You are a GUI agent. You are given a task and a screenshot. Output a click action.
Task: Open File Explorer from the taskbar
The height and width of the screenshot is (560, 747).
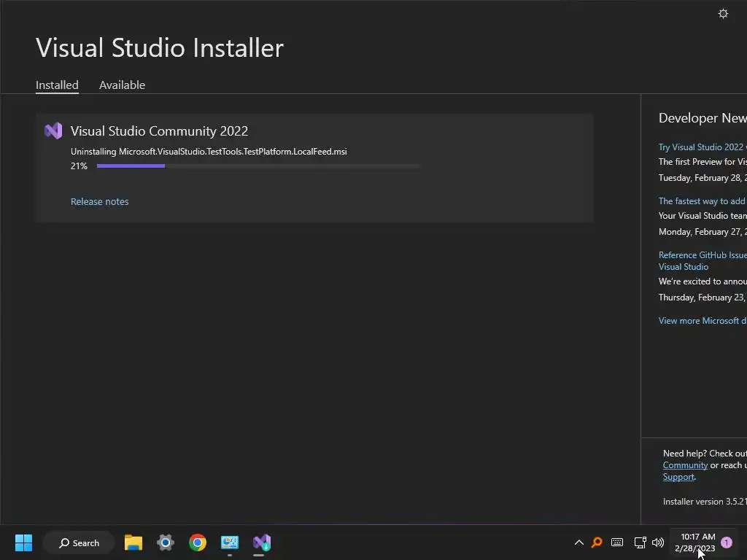click(133, 542)
